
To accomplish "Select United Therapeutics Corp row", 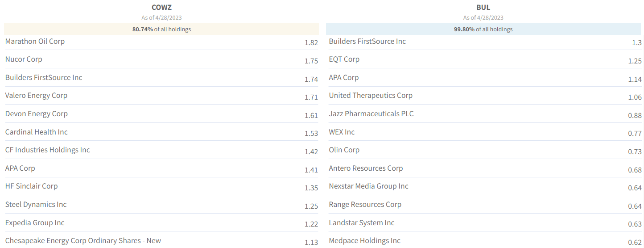I will (x=485, y=96).
